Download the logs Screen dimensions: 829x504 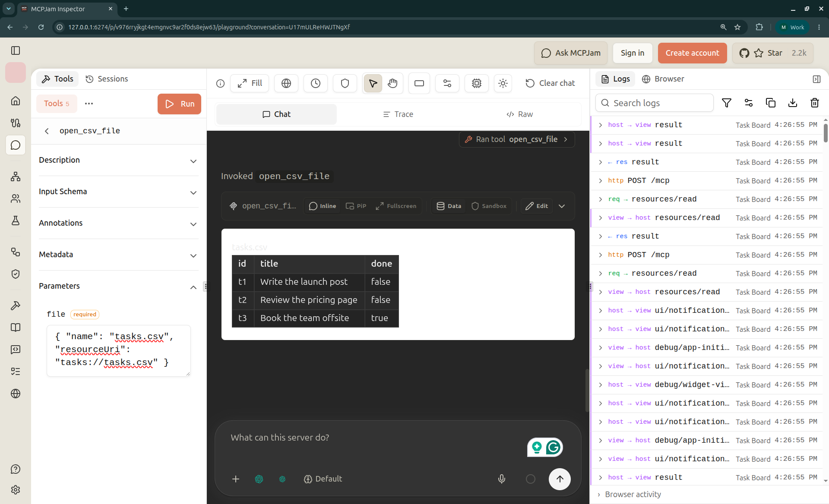tap(793, 103)
